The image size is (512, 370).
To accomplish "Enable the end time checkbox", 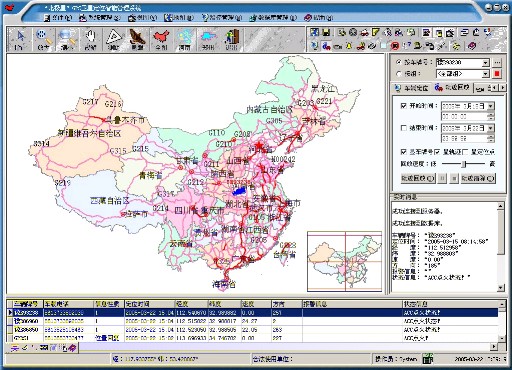I will pyautogui.click(x=404, y=128).
